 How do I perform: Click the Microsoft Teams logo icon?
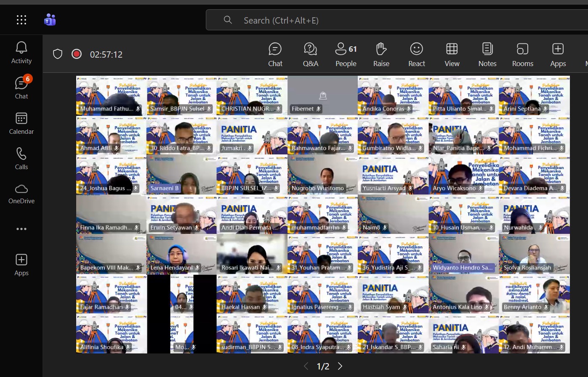point(50,20)
